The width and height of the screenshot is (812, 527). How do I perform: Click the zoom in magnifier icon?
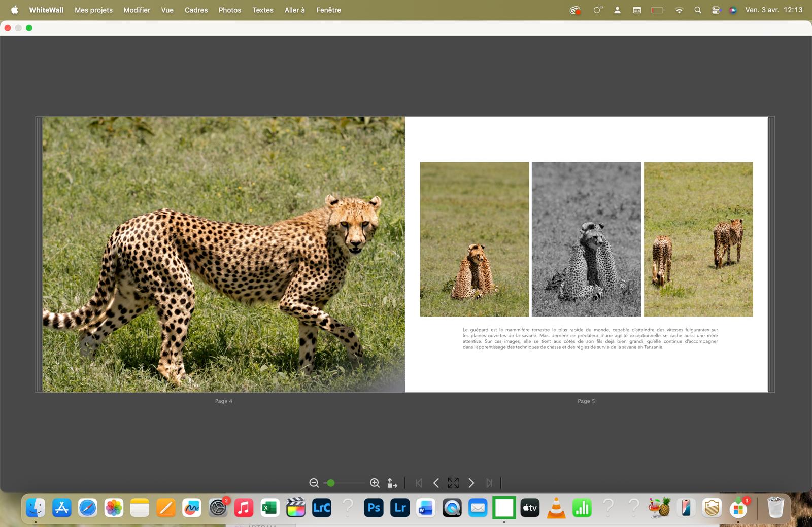pyautogui.click(x=375, y=483)
